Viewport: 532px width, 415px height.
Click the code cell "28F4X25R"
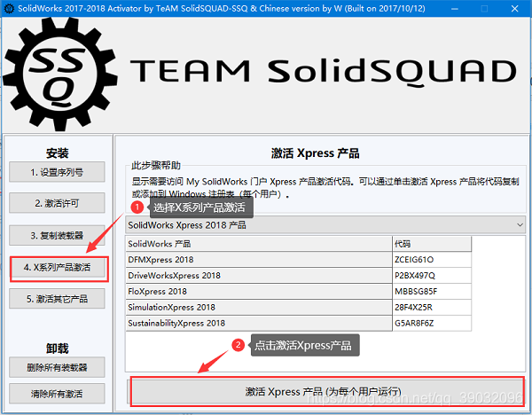tap(432, 307)
